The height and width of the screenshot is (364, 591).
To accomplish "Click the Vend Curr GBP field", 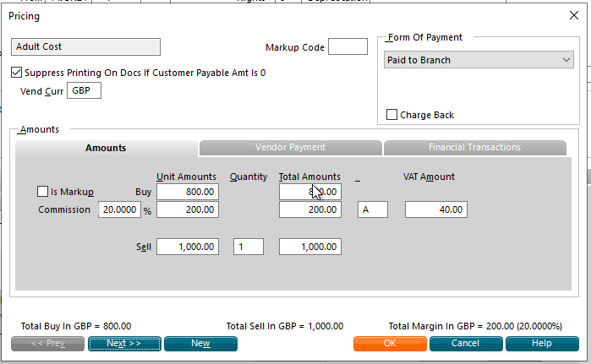I will click(84, 90).
